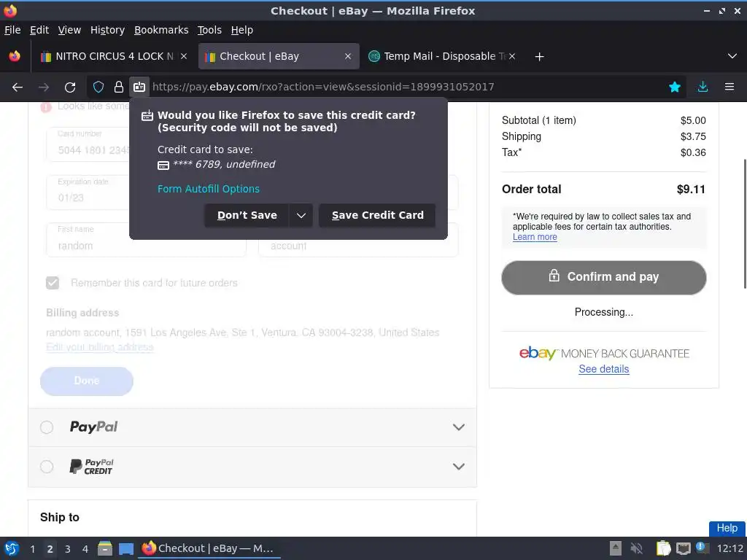Click Edit your billing address link
This screenshot has width=747, height=560.
[99, 347]
